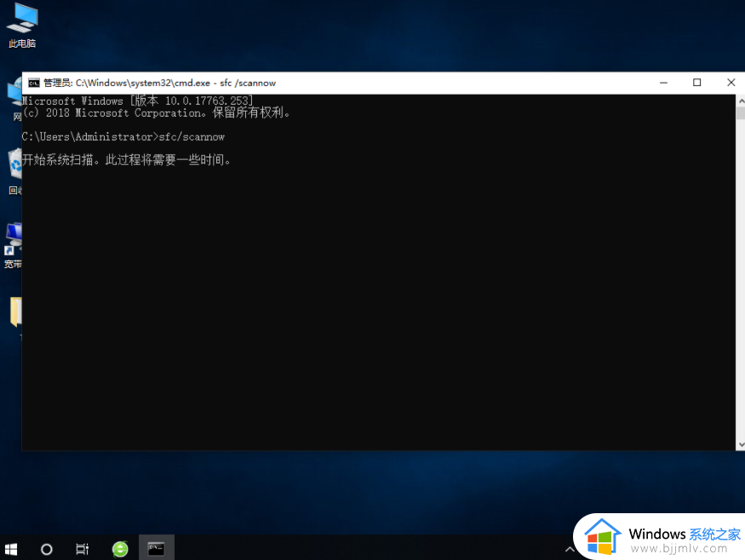745x560 pixels.
Task: Open the This PC desktop icon
Action: tap(22, 26)
